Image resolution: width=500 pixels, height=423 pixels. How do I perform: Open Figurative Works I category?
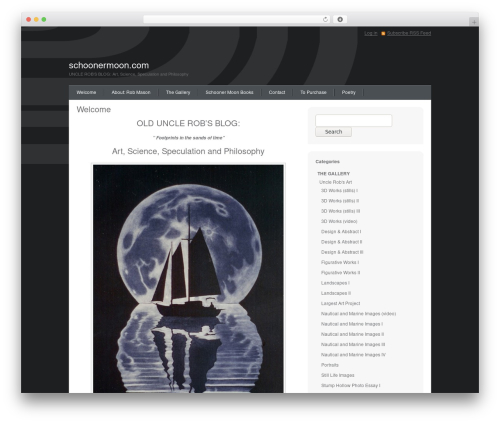pyautogui.click(x=340, y=262)
